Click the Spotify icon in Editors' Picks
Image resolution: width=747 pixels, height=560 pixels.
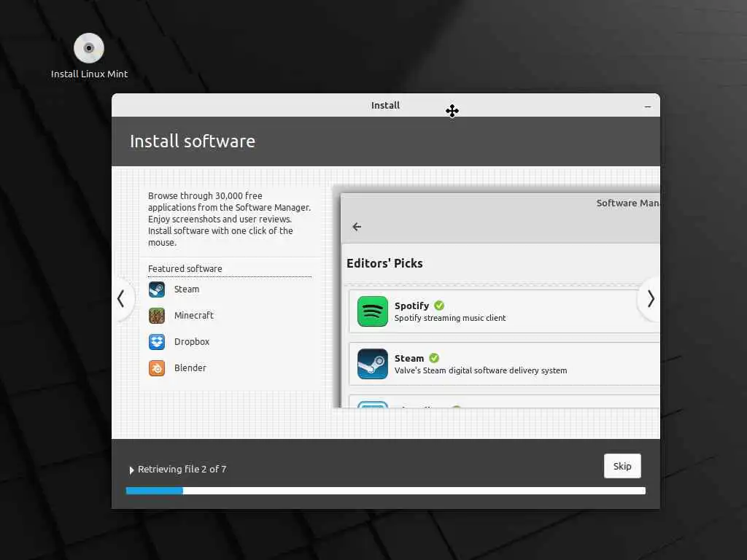click(373, 311)
